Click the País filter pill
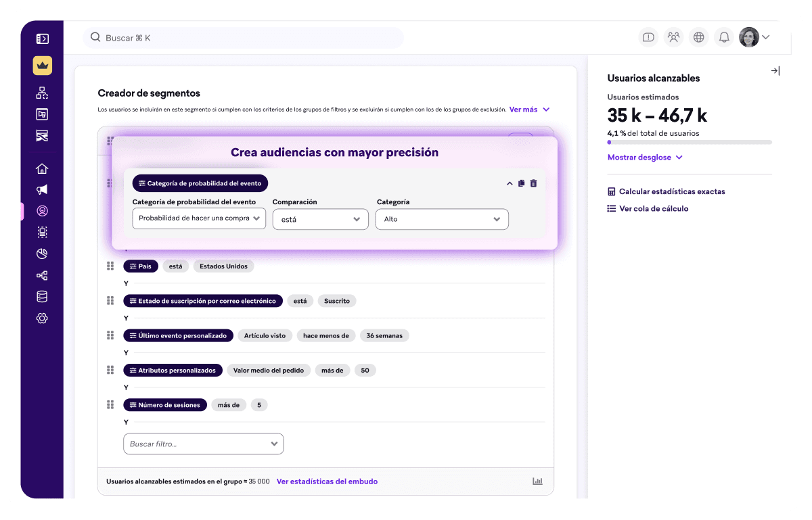This screenshot has height=520, width=812. [x=140, y=266]
